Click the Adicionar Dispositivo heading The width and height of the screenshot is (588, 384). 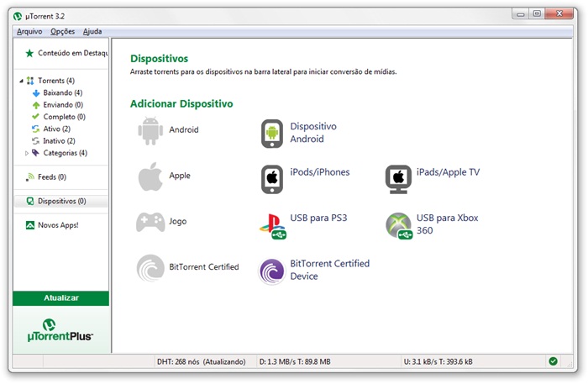181,104
